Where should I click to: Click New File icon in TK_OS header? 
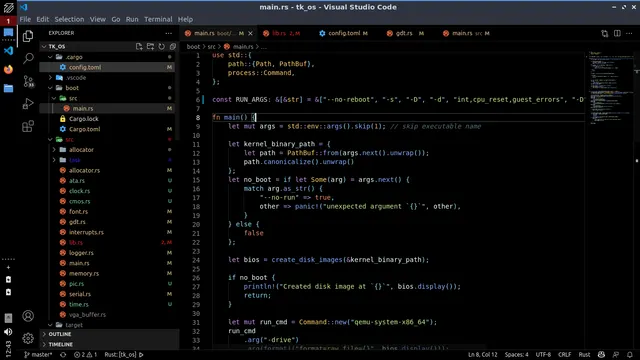coord(139,47)
